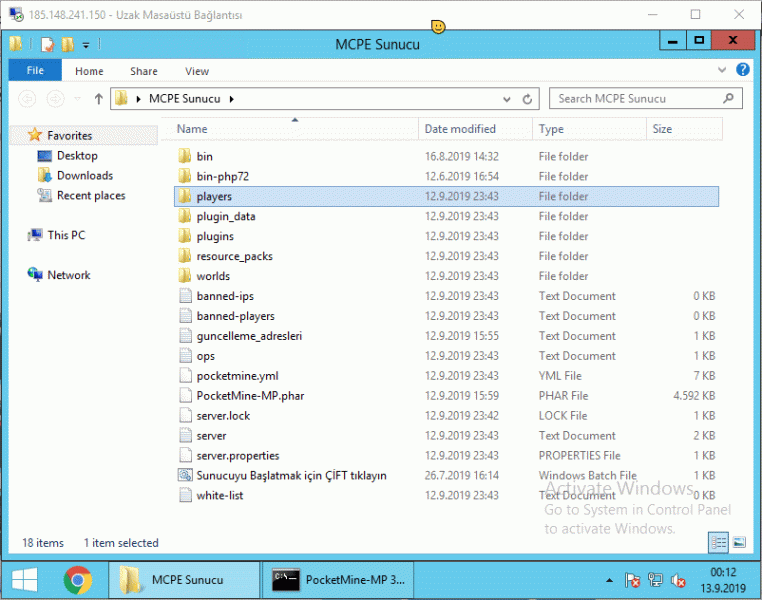Select Recent places in navigation pane

tap(91, 195)
